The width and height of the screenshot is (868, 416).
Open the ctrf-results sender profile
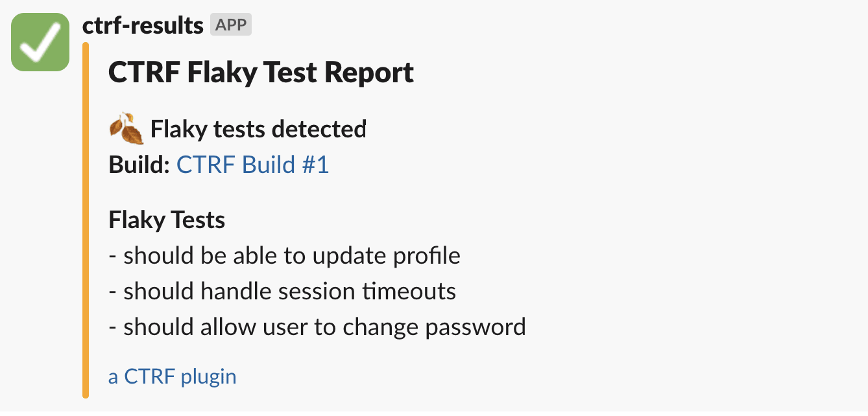tap(143, 25)
